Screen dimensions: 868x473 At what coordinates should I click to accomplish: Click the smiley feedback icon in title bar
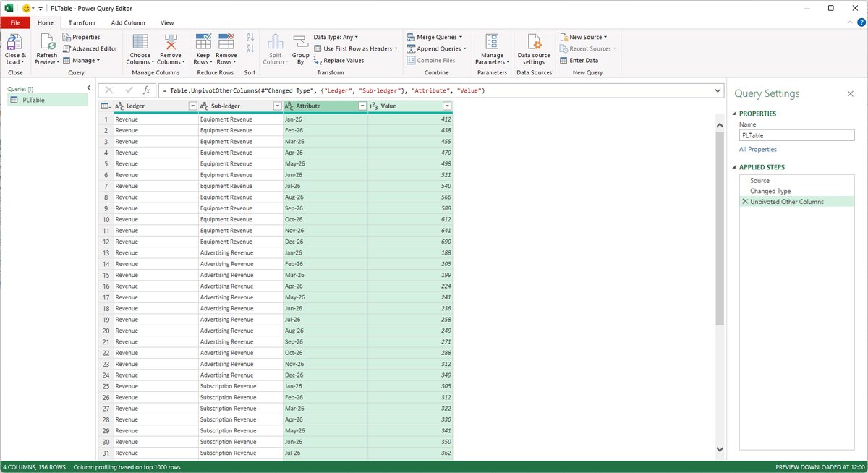point(26,8)
